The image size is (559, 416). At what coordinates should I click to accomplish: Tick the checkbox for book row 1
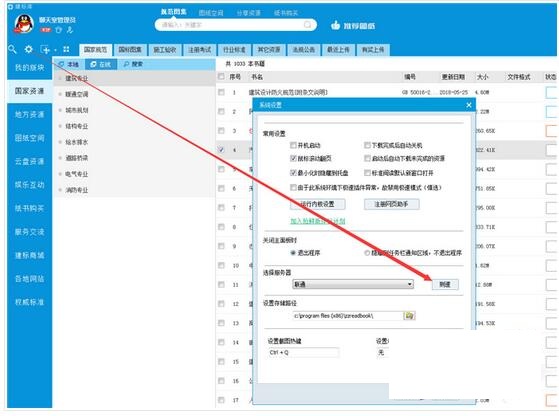click(221, 92)
